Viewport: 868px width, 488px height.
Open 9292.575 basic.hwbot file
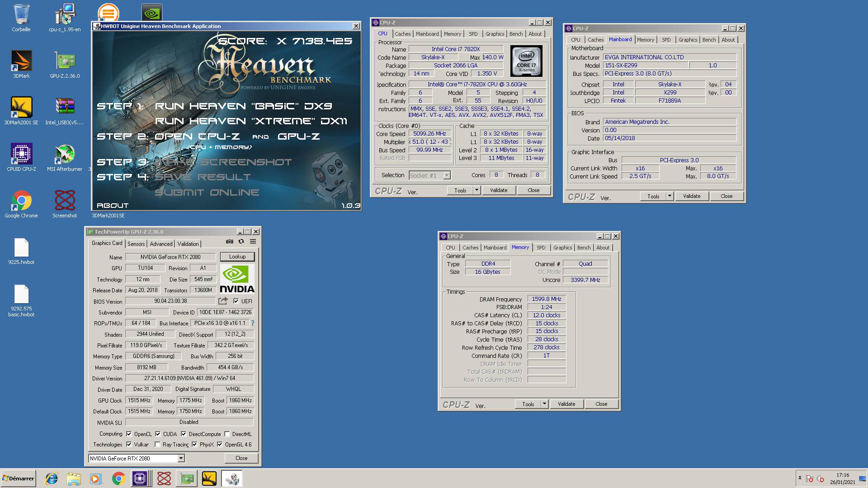21,300
